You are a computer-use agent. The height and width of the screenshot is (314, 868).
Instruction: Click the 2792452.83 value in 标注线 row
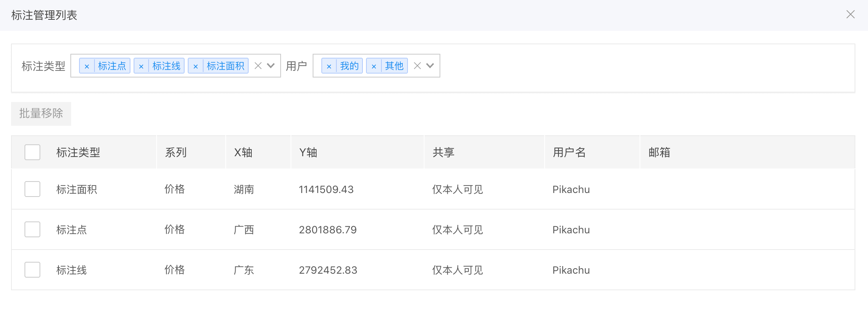[x=328, y=270]
